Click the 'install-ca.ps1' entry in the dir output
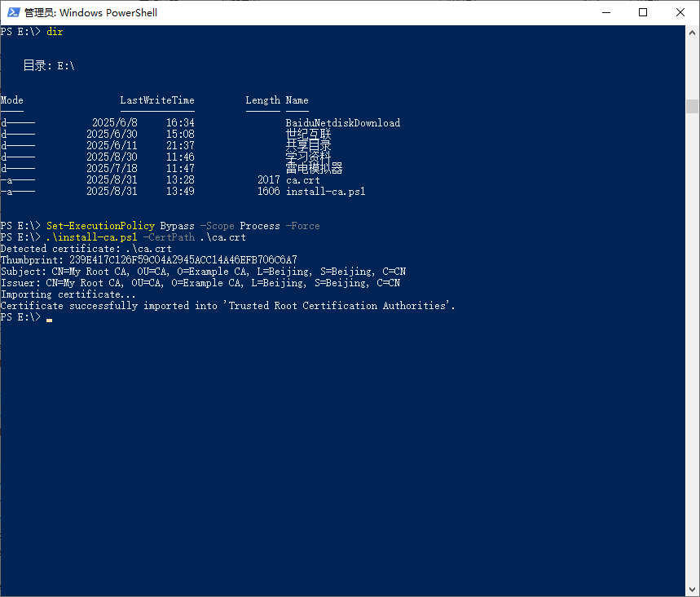Image resolution: width=700 pixels, height=597 pixels. (x=325, y=192)
